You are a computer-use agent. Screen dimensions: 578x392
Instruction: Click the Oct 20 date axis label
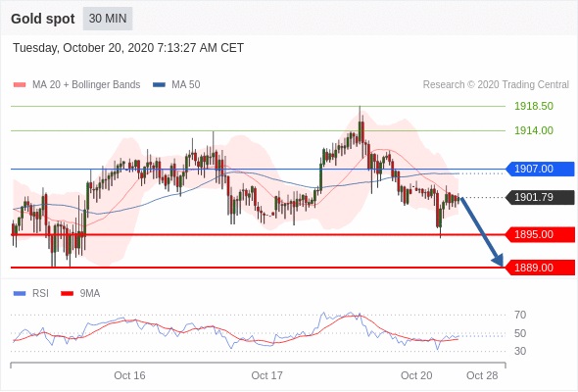(416, 375)
